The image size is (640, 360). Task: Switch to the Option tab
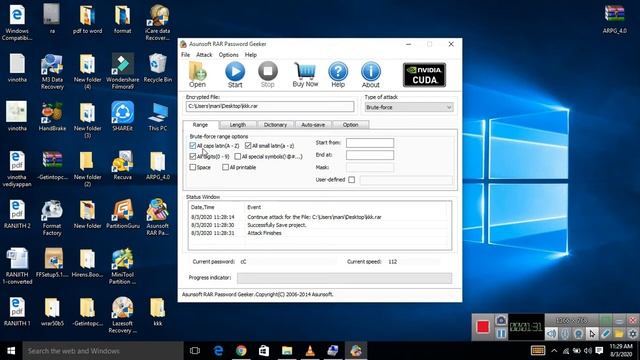[351, 124]
